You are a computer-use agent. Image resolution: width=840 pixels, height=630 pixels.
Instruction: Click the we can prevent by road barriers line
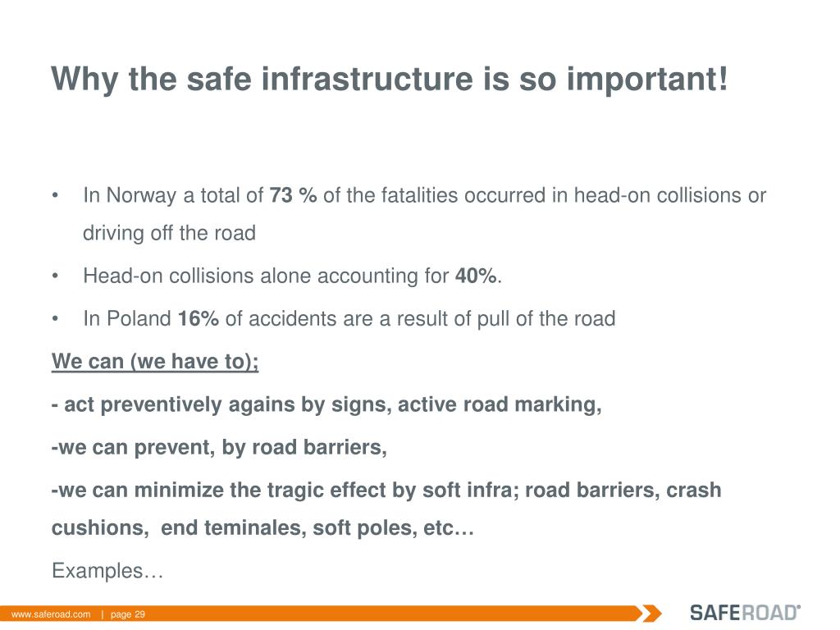[x=218, y=447]
